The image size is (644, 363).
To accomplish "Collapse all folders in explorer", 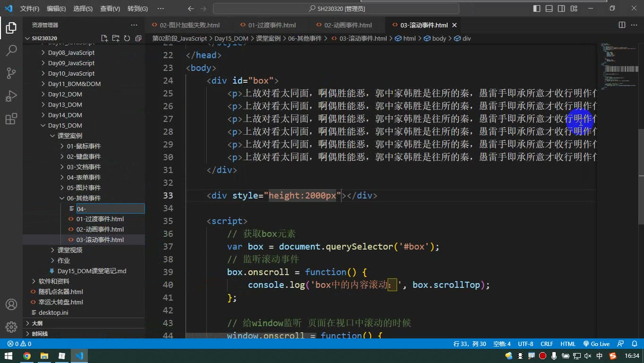I will click(x=138, y=38).
